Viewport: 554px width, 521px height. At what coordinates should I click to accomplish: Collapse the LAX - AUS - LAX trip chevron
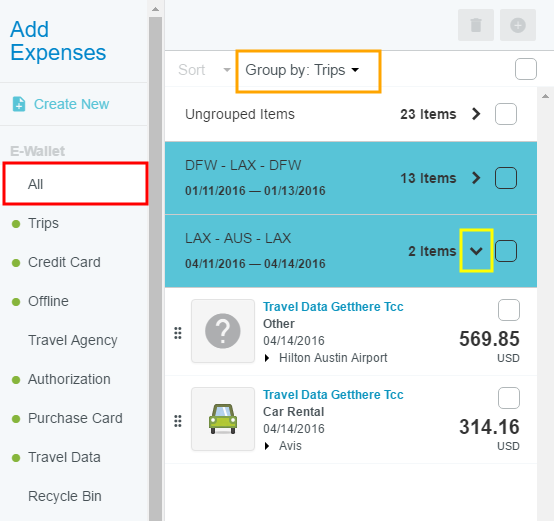(476, 251)
